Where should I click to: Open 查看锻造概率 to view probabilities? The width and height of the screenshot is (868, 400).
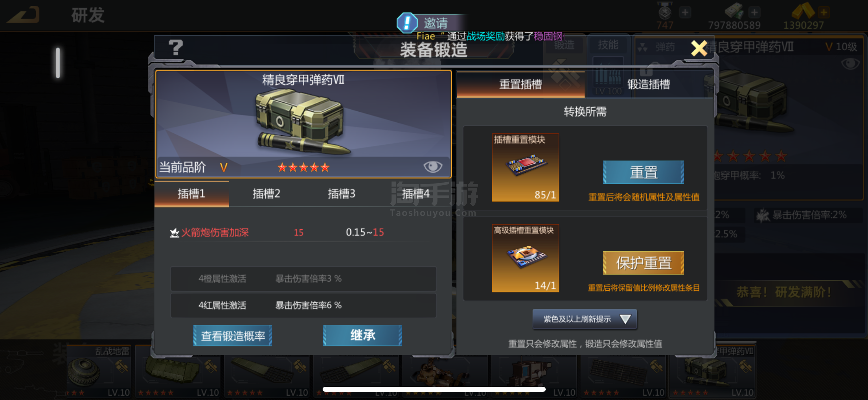[x=233, y=336]
